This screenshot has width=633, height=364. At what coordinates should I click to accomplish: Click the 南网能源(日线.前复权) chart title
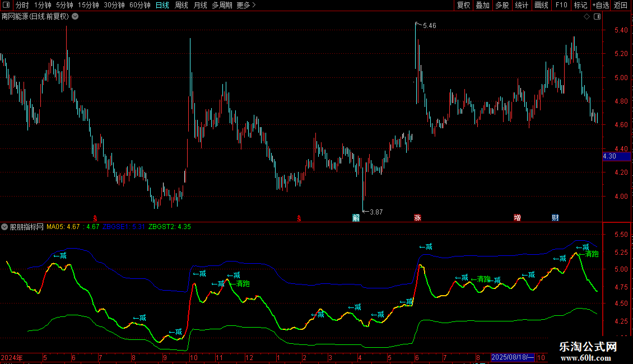point(35,17)
